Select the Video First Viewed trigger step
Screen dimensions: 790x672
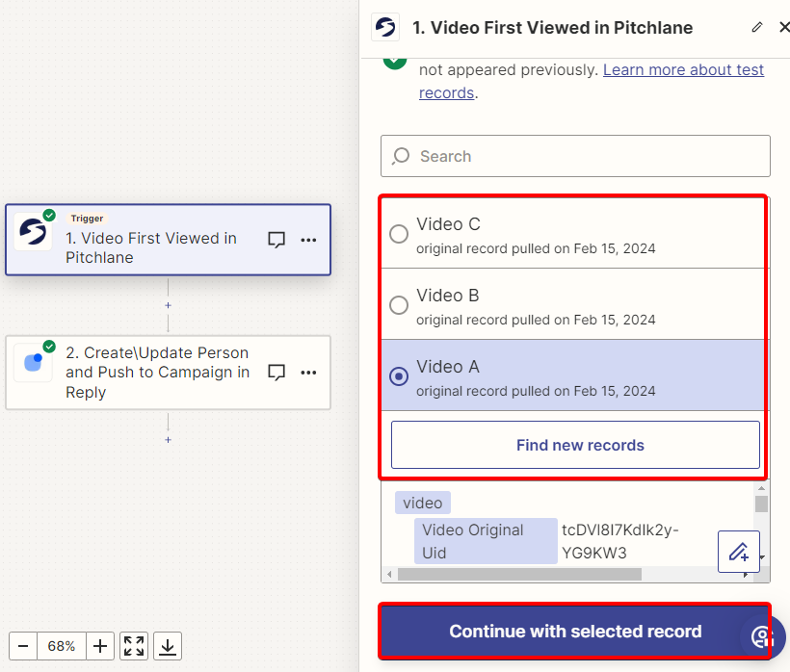[168, 240]
